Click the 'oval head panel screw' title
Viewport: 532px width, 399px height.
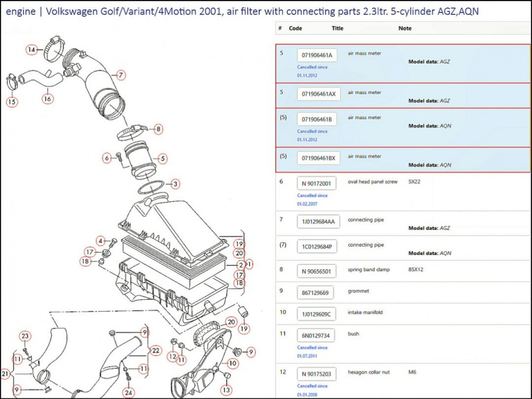point(373,182)
